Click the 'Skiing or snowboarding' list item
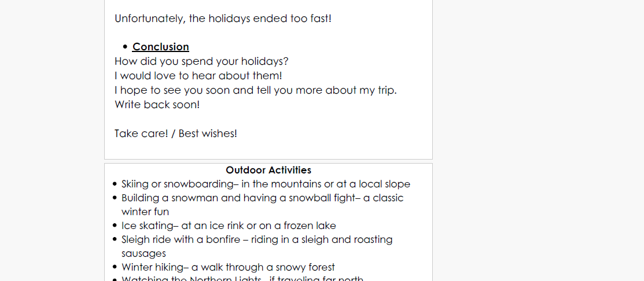 click(x=266, y=184)
